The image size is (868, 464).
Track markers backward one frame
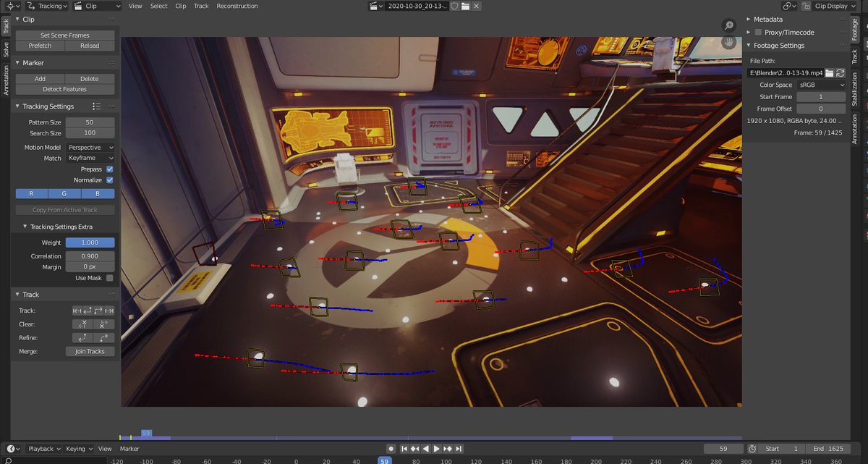pyautogui.click(x=88, y=311)
